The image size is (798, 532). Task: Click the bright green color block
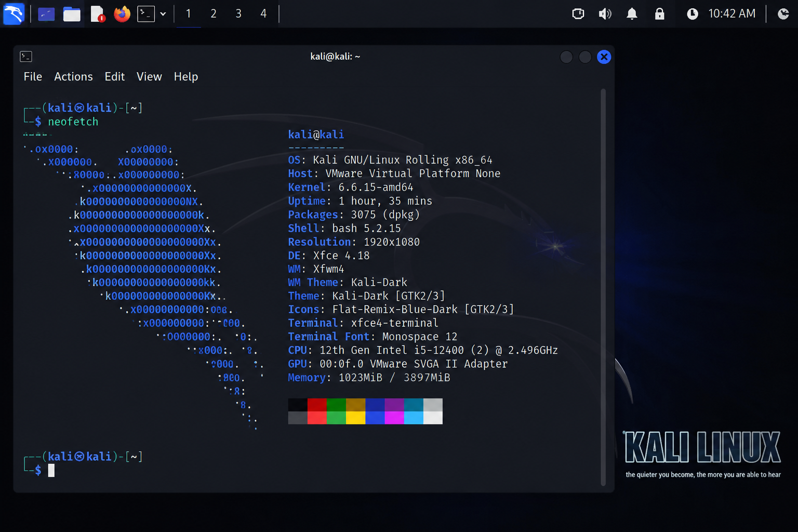336,418
